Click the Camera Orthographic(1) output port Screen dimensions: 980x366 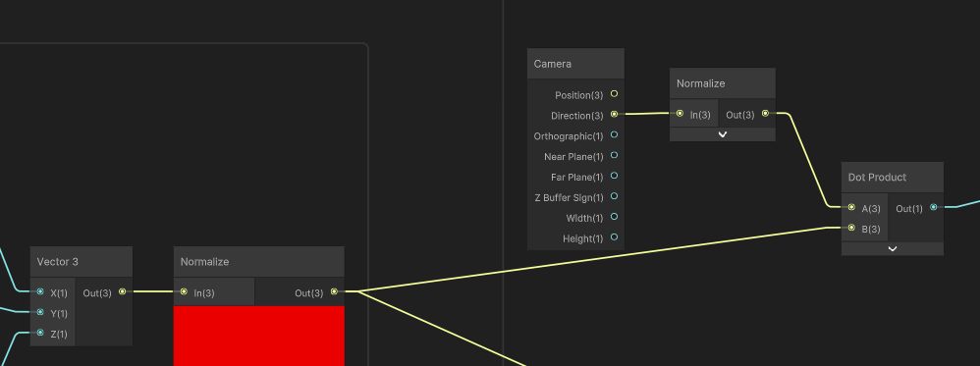click(614, 134)
